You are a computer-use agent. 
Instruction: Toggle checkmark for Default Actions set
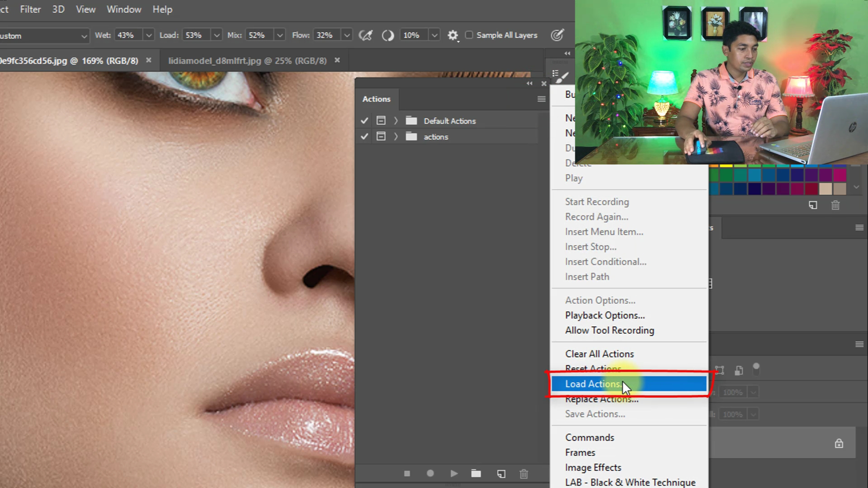[x=364, y=121]
